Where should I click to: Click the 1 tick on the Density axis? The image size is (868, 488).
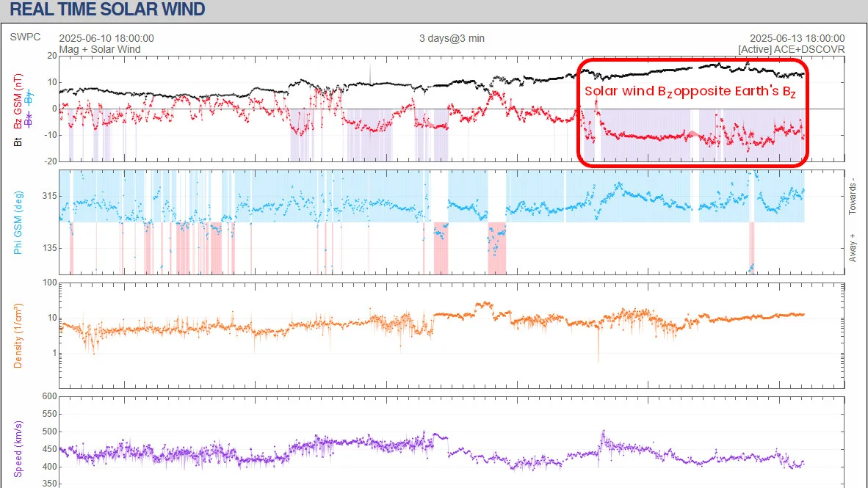coord(54,353)
